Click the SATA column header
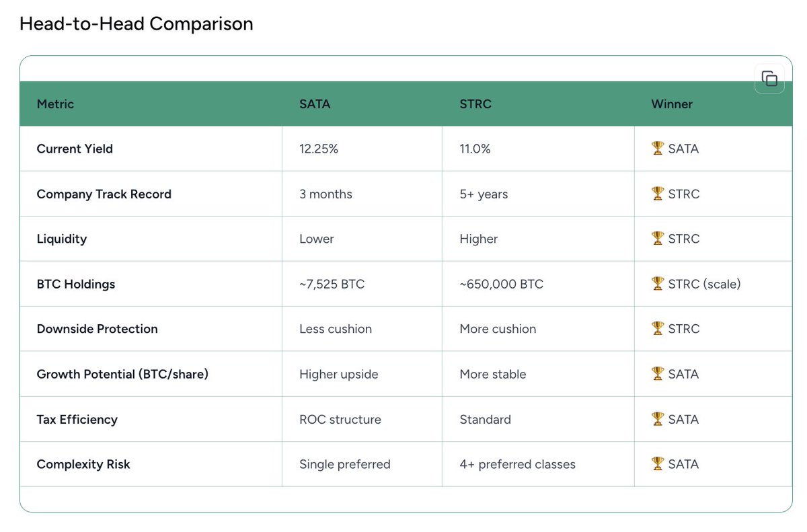Viewport: 807px width, 532px height. pos(315,104)
